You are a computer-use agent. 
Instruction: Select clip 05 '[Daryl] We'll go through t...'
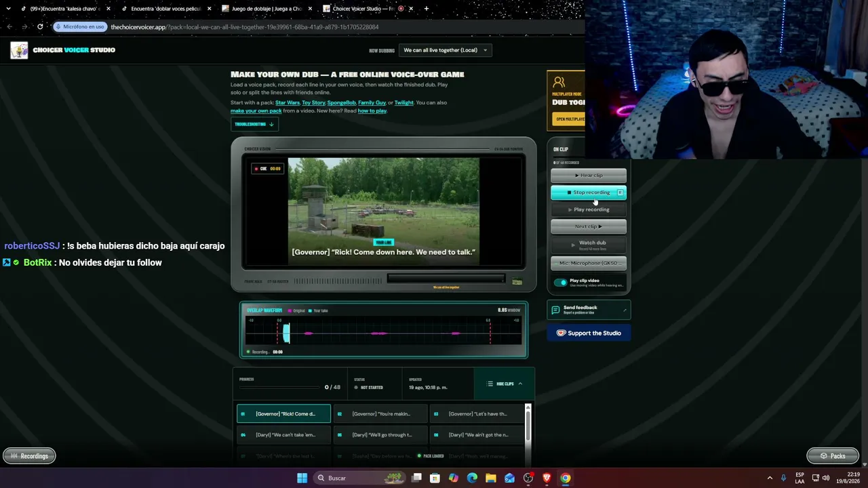[x=380, y=435]
